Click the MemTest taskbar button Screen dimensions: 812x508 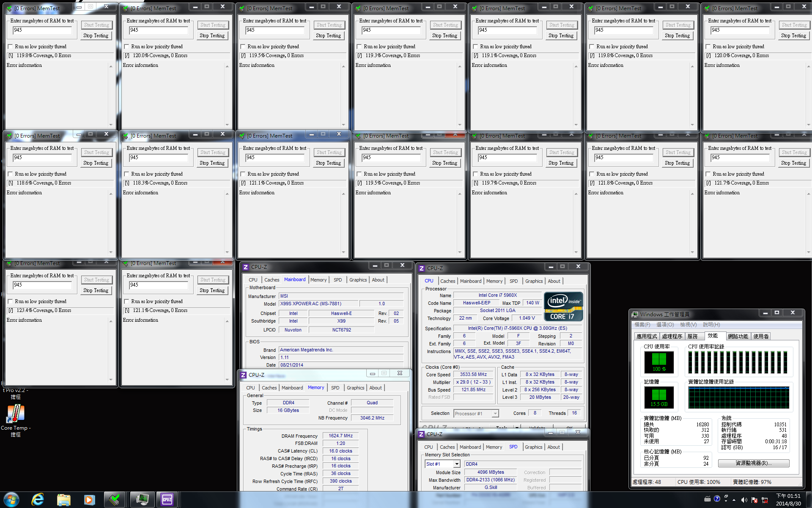click(x=114, y=500)
